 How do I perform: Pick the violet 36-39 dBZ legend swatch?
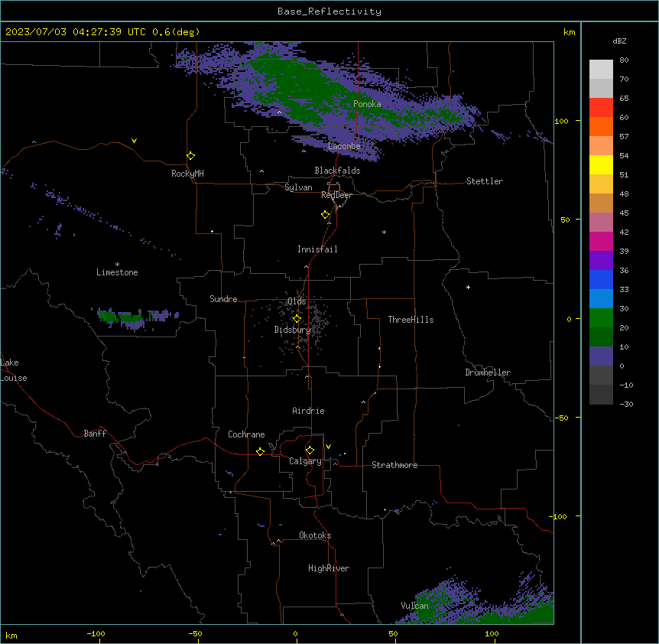click(x=601, y=260)
